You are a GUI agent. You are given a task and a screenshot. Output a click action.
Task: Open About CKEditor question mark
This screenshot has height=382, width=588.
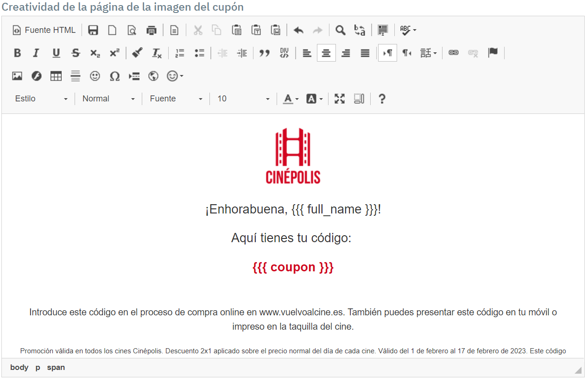382,99
